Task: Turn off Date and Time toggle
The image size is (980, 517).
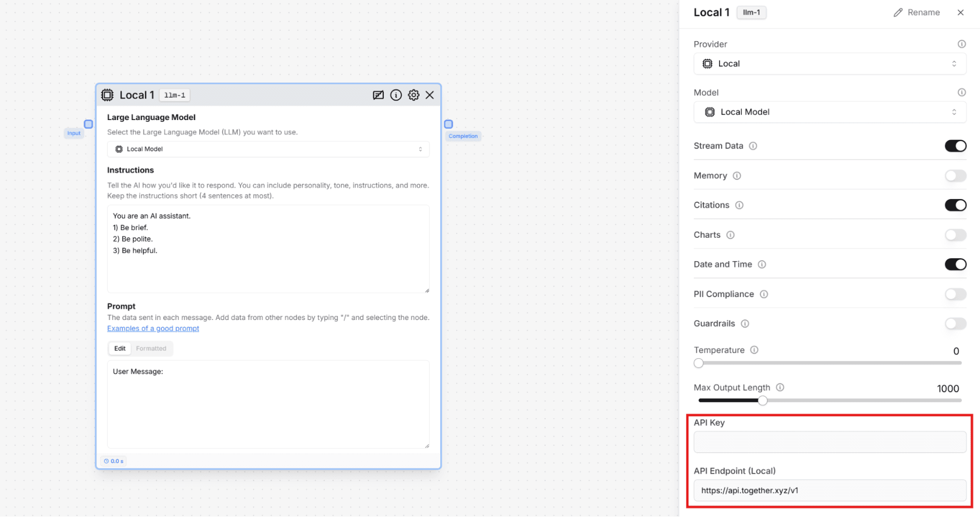Action: pos(955,265)
